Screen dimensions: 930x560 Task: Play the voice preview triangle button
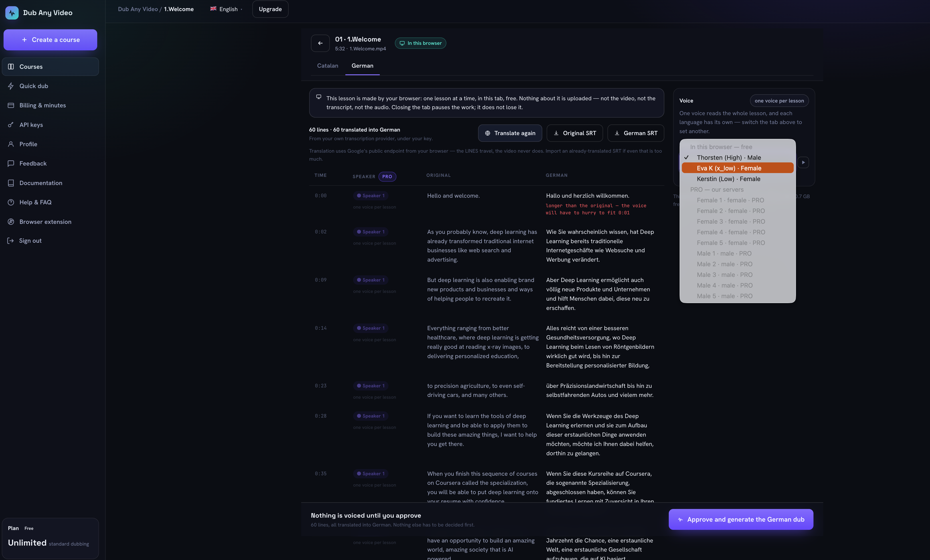(803, 162)
